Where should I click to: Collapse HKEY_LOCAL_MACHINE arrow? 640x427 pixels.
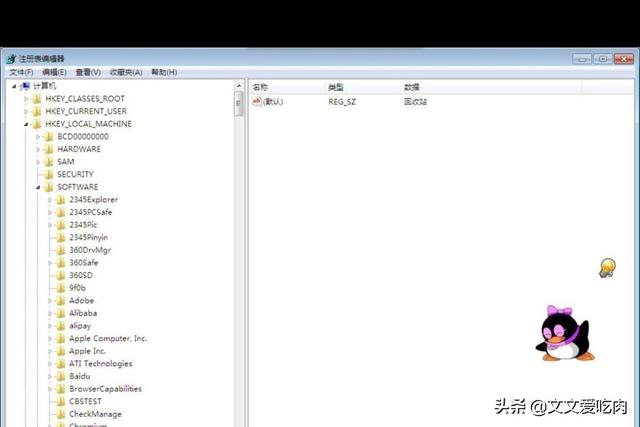pos(26,124)
